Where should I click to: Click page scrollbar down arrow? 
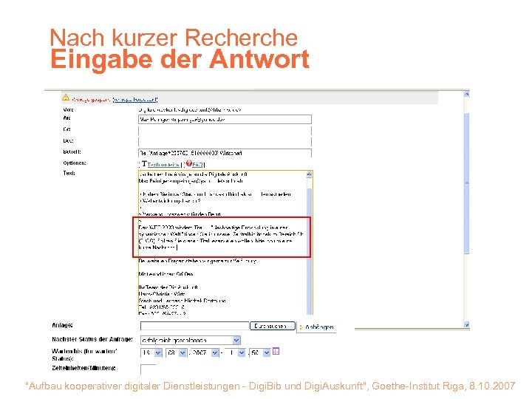(467, 324)
